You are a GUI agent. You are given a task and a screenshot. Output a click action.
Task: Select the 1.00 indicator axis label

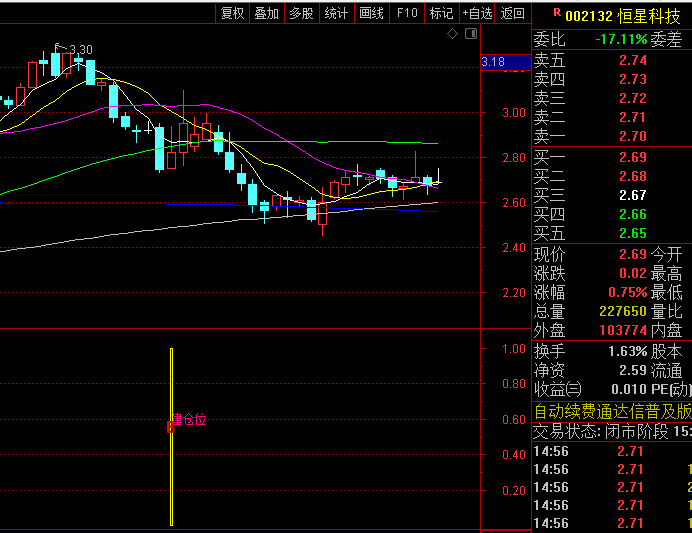pyautogui.click(x=514, y=349)
